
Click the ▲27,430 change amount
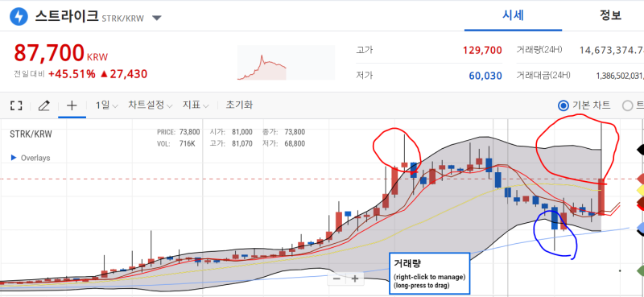[124, 74]
